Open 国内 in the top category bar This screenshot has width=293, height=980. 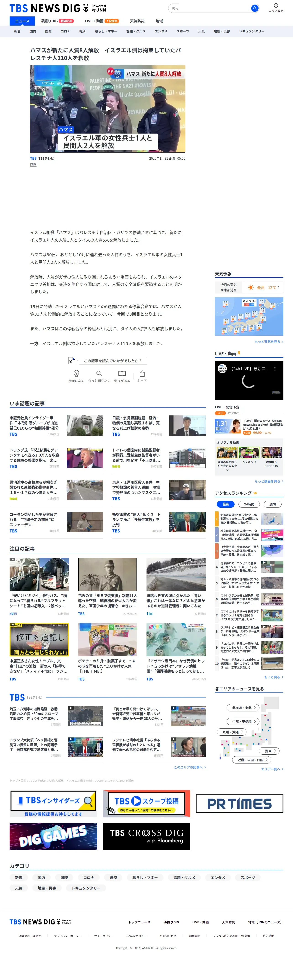[x=33, y=31]
